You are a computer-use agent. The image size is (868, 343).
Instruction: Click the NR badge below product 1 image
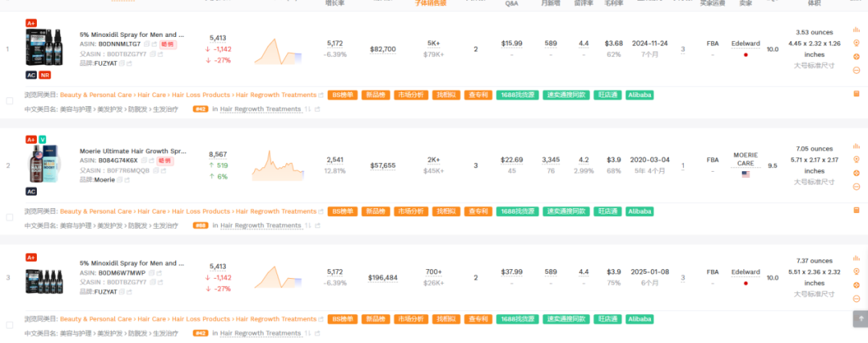point(45,76)
